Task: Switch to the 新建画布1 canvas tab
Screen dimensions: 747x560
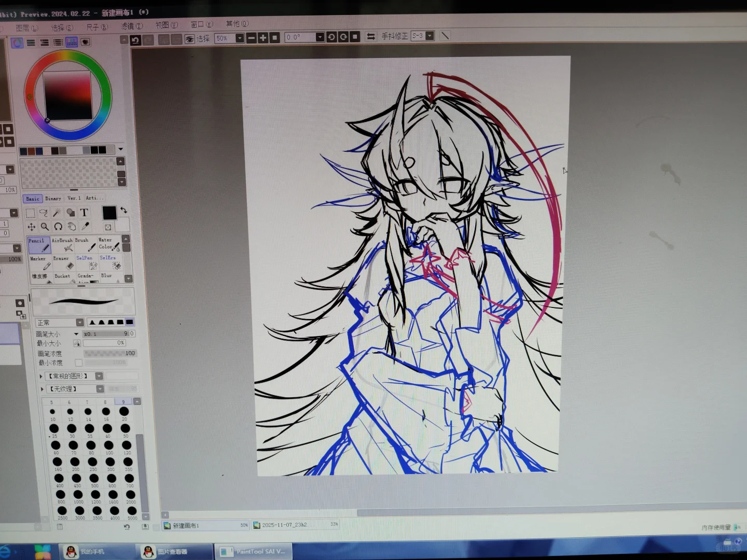Action: (205, 525)
